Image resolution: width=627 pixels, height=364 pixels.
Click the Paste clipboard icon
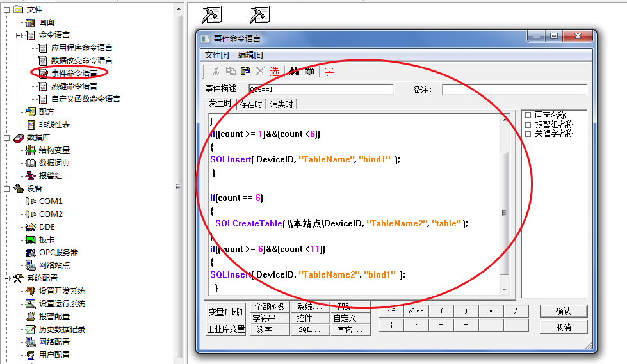coord(245,71)
